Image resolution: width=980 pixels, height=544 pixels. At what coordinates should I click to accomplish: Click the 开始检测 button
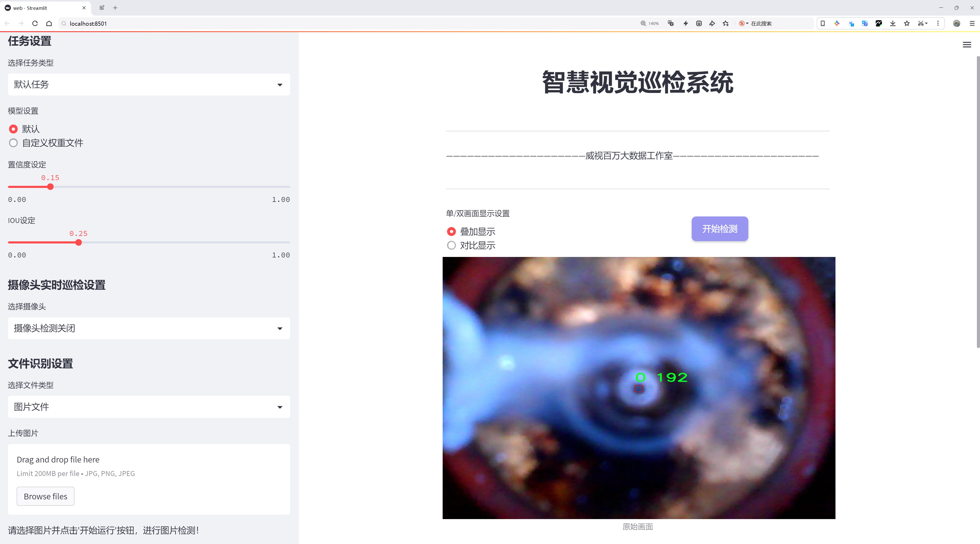tap(720, 229)
